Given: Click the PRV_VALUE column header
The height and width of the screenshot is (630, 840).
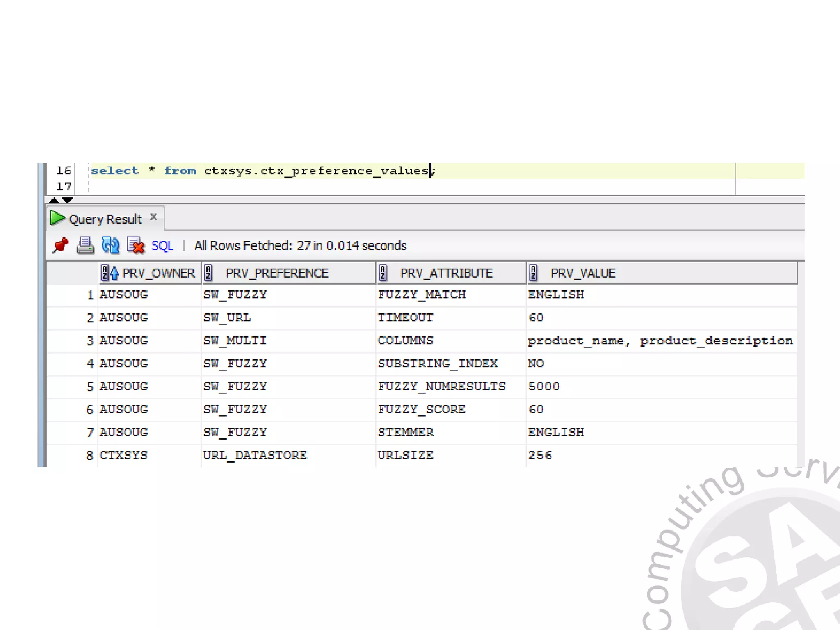Looking at the screenshot, I should pyautogui.click(x=582, y=273).
